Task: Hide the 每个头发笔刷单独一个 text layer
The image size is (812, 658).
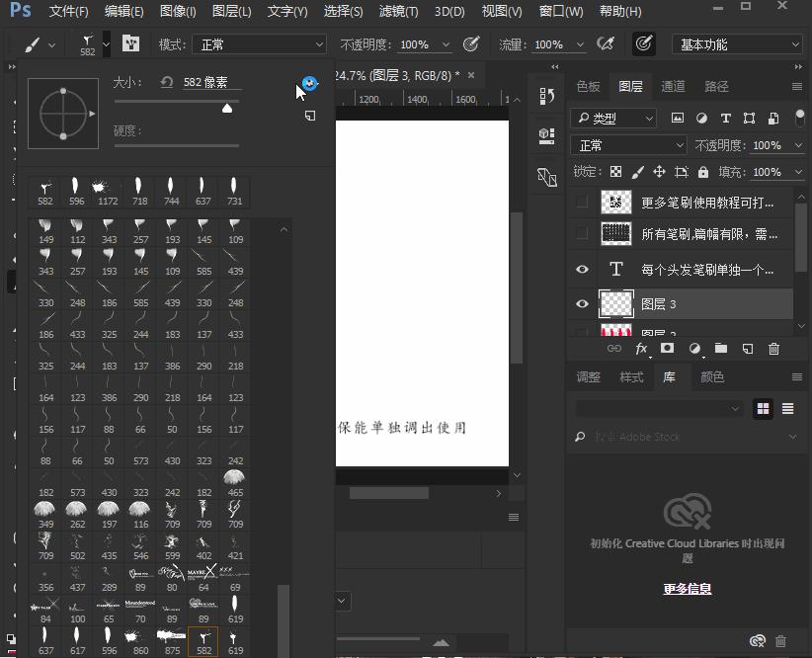Action: click(x=580, y=269)
